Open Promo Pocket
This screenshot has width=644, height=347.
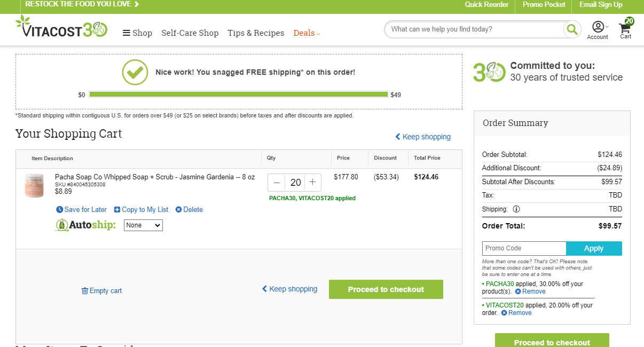click(544, 5)
